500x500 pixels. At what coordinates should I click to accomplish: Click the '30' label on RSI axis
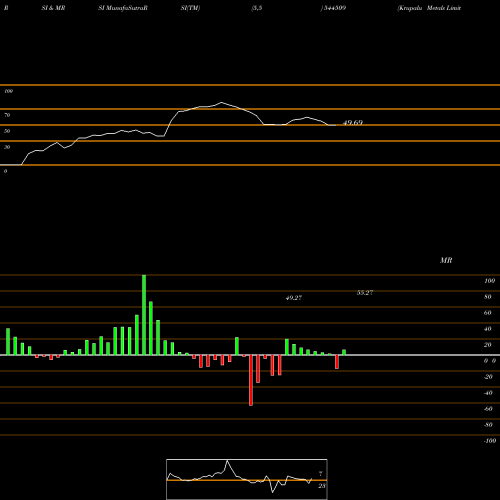click(x=7, y=147)
